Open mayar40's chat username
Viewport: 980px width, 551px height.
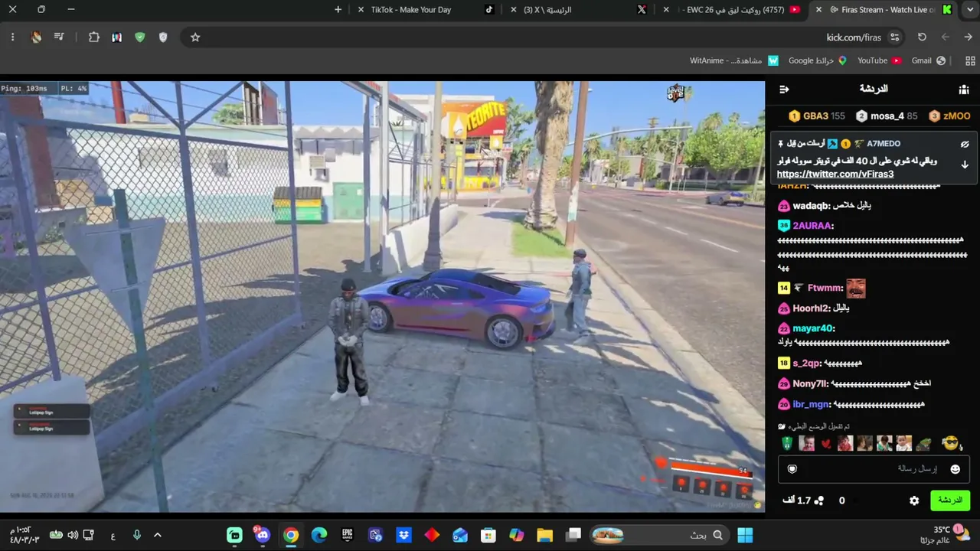[x=813, y=328]
